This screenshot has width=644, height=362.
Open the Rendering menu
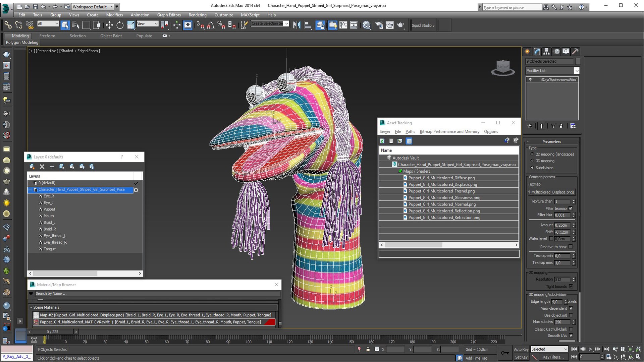pos(197,15)
